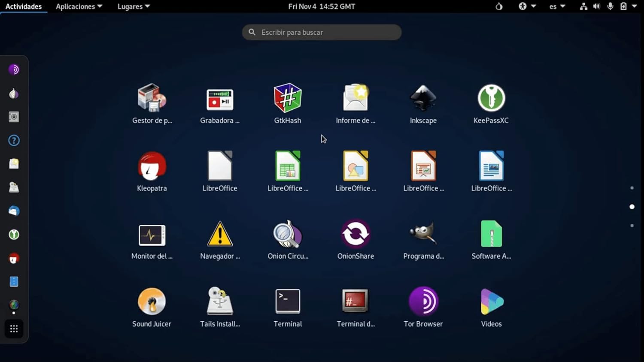Screen dimensions: 644x362
Task: Launch the Terminal app
Action: tap(288, 302)
